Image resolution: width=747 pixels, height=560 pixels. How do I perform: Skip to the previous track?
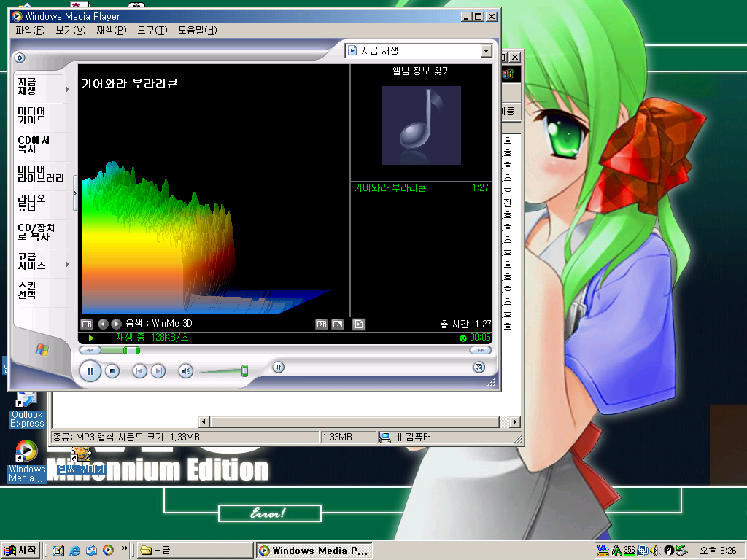click(x=139, y=371)
